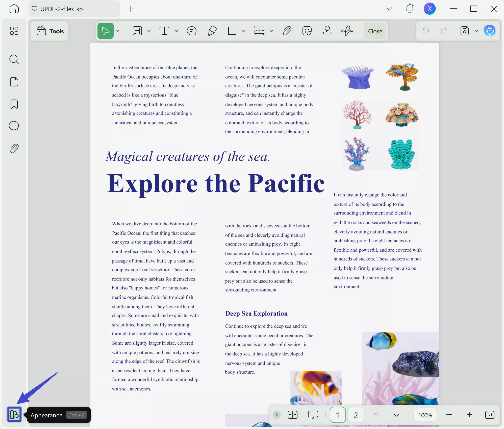This screenshot has width=504, height=429.
Task: Jump to page 2
Action: pyautogui.click(x=356, y=415)
